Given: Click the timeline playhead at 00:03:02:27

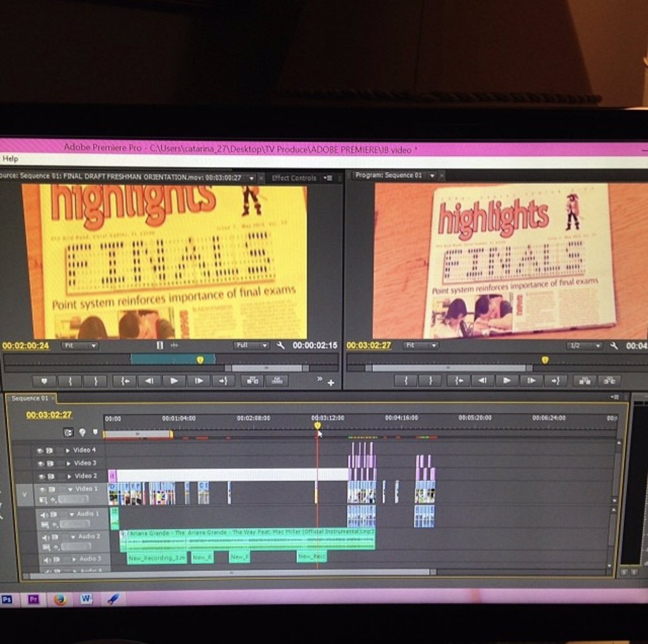Looking at the screenshot, I should coord(318,426).
